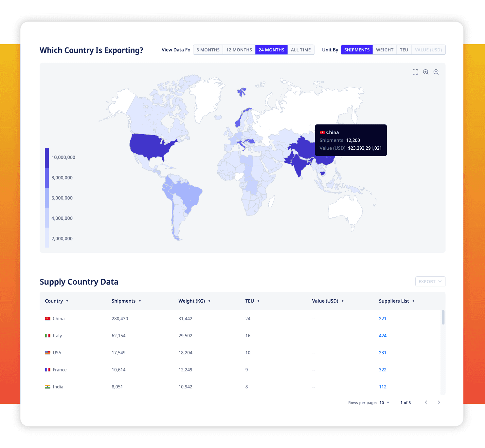Select ALL TIME data range
Screen dimensions: 485x448
pos(301,50)
